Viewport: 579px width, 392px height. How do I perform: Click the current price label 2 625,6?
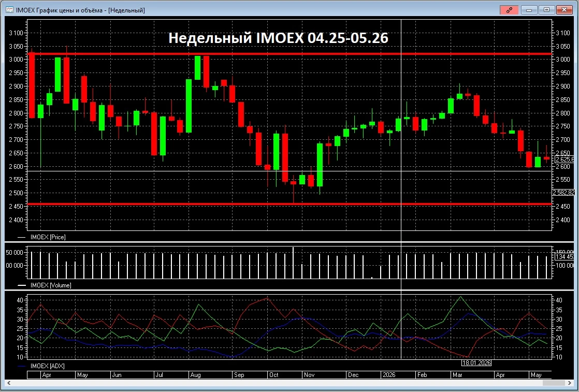point(564,159)
